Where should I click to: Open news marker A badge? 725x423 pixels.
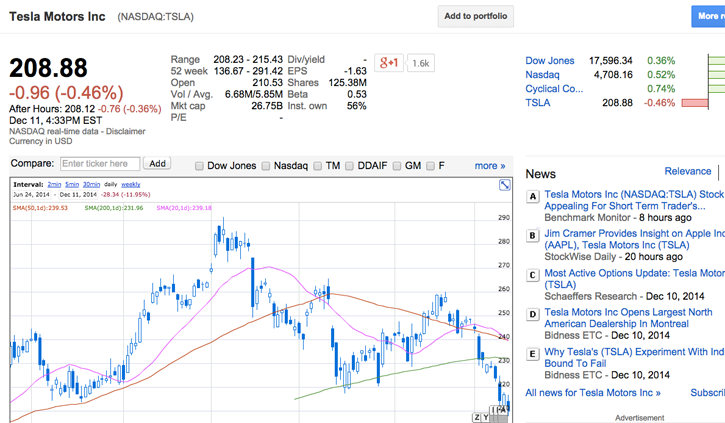533,196
